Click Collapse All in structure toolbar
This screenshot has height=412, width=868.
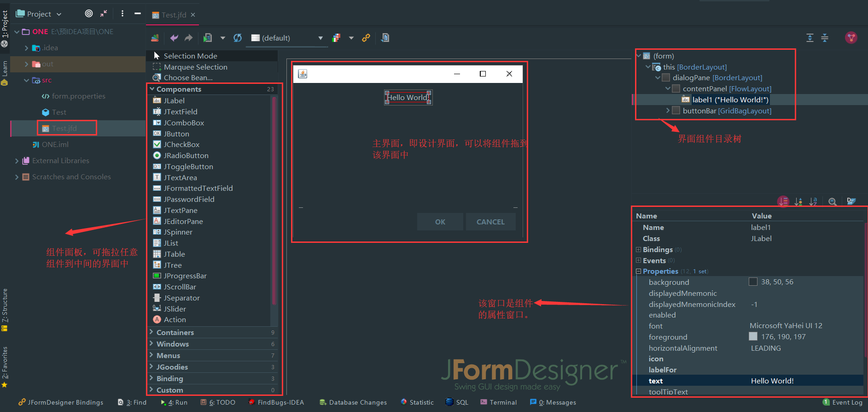click(x=825, y=38)
